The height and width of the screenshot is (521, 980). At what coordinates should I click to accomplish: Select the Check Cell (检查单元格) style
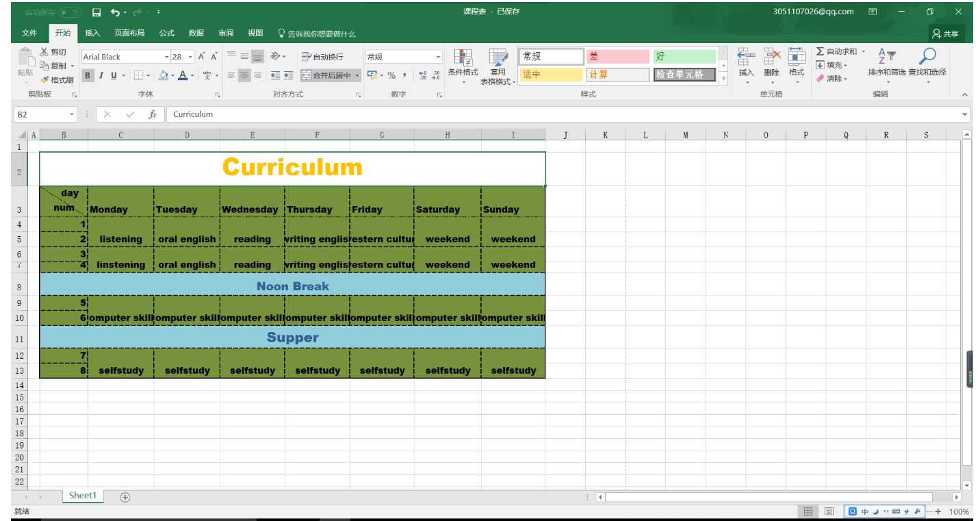click(x=684, y=75)
